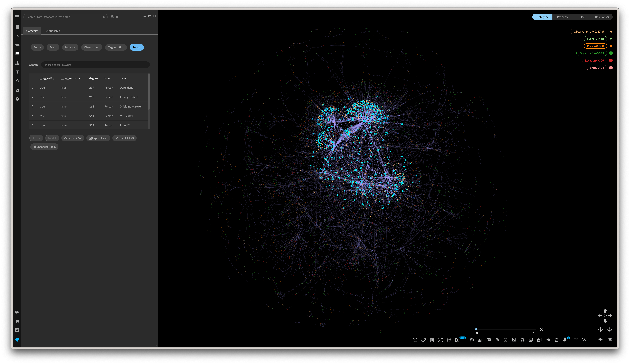Viewport: 630px width, 364px height.
Task: Open the funnel filter sidebar icon
Action: (x=17, y=72)
